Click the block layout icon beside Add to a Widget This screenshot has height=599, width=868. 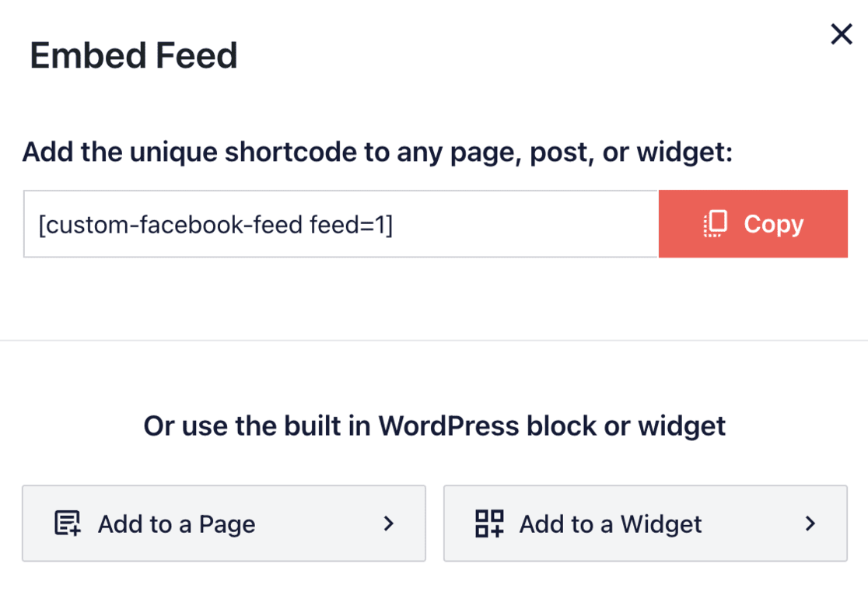[x=490, y=524]
